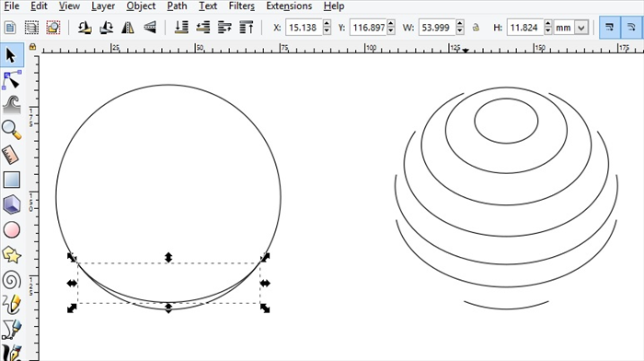Lower selection to bottom
644x361 pixels.
click(x=181, y=28)
